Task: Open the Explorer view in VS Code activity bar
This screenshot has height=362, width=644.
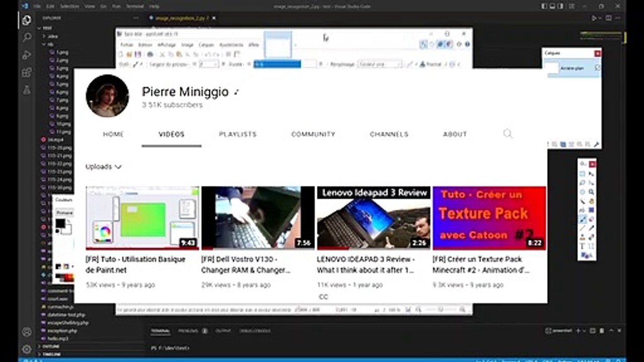Action: (26, 20)
